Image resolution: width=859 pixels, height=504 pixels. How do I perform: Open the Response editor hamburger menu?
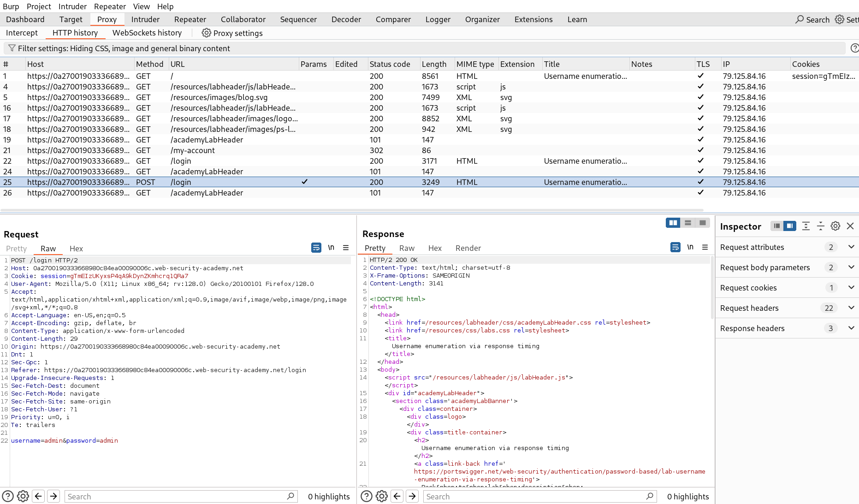pyautogui.click(x=705, y=248)
